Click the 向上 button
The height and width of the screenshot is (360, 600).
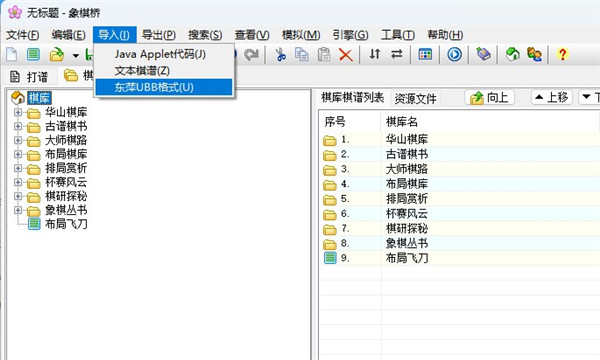coord(489,98)
